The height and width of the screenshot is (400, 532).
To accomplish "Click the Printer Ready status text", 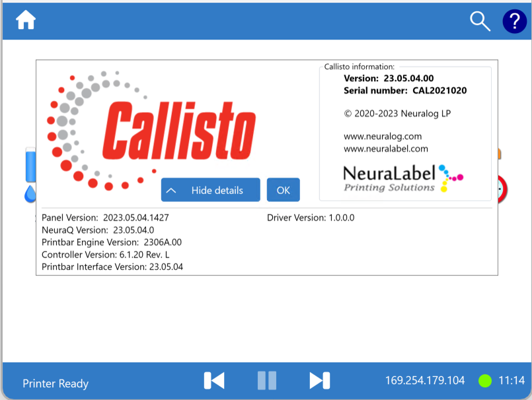I will pos(55,383).
